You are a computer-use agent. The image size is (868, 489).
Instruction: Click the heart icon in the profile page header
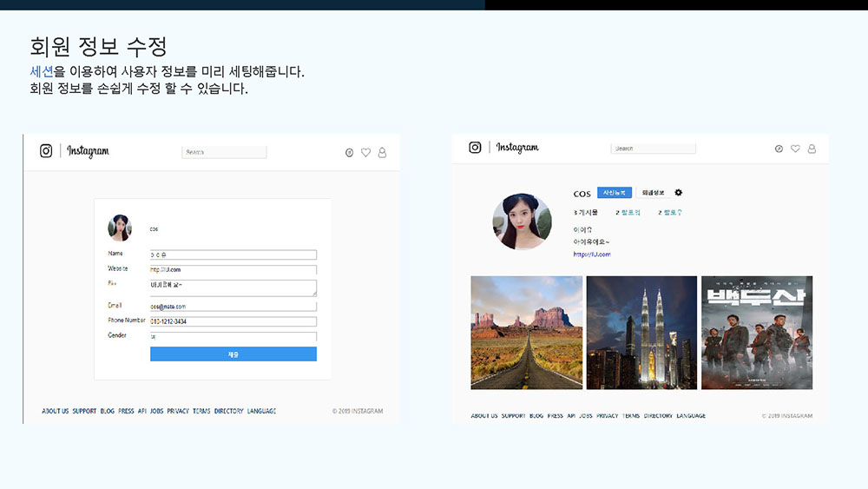point(795,149)
